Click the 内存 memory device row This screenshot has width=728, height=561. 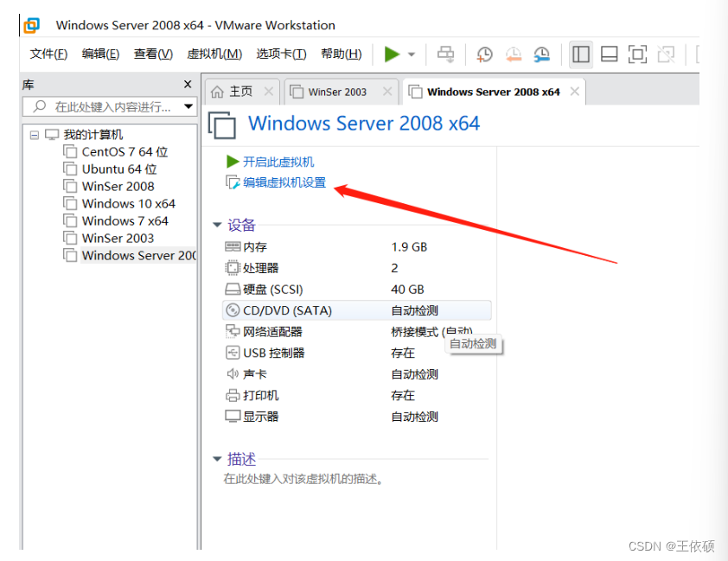tap(356, 247)
